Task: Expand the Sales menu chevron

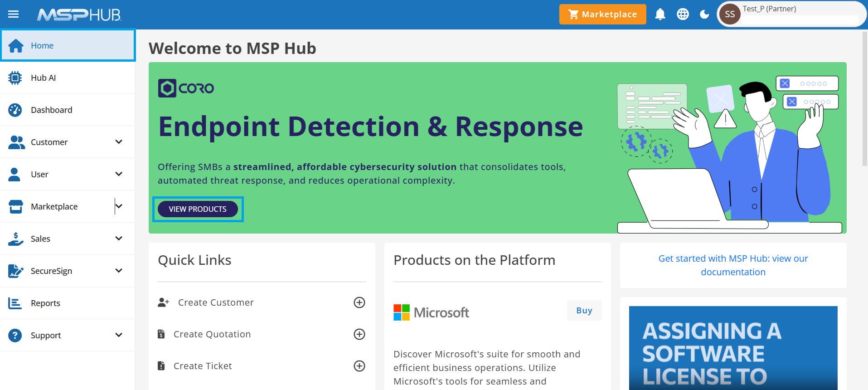Action: coord(119,239)
